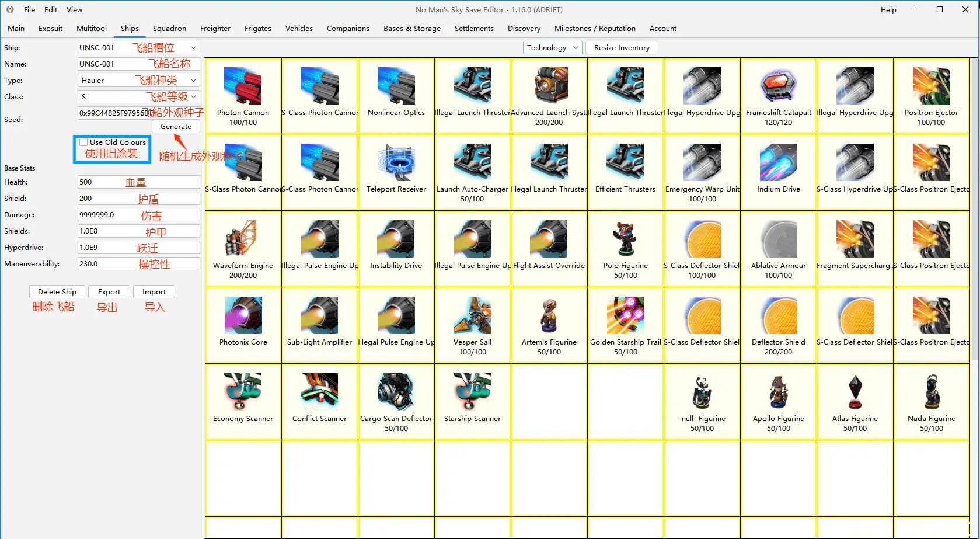Open the ship Class dropdown
The height and width of the screenshot is (539, 980).
[139, 97]
